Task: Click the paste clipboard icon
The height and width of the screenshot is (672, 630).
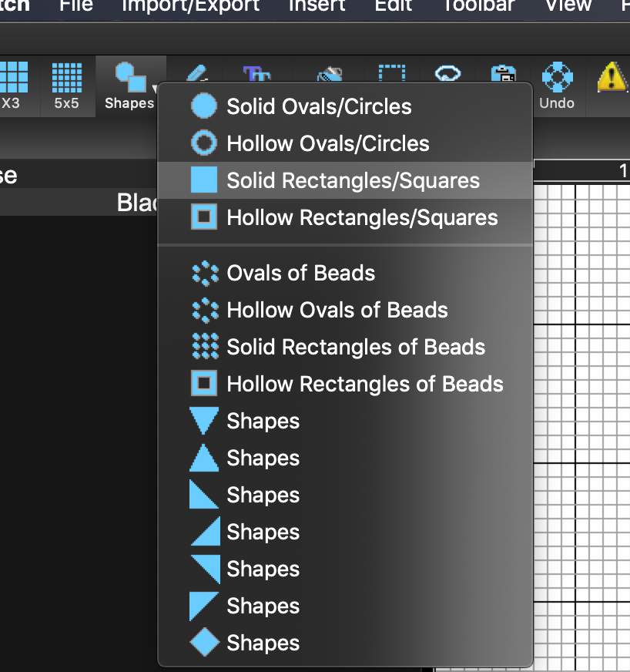Action: point(503,75)
